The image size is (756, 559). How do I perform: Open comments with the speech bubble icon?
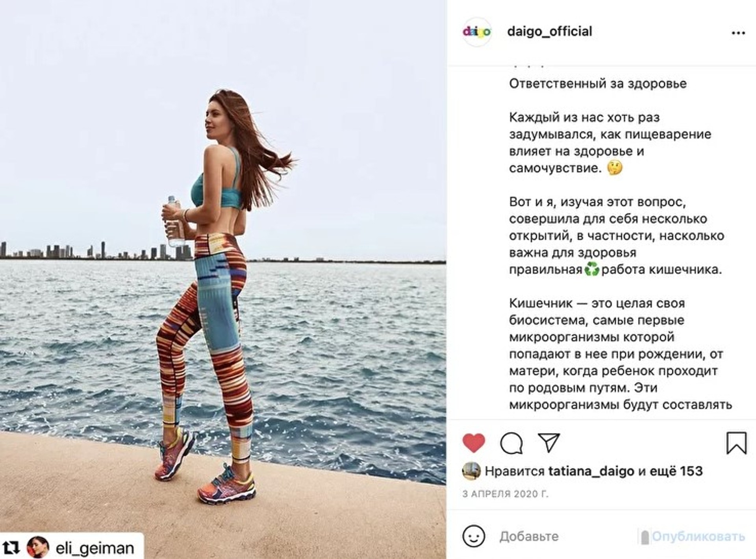[511, 443]
